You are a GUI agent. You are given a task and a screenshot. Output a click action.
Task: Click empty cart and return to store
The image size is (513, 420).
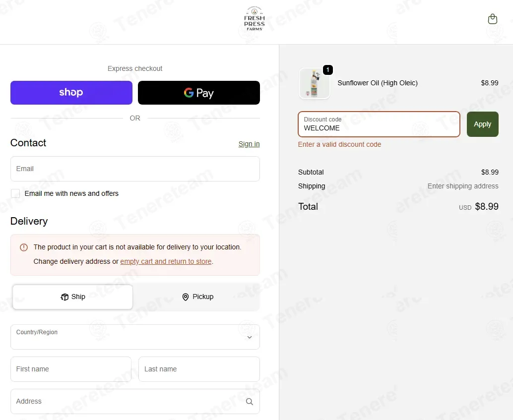166,261
